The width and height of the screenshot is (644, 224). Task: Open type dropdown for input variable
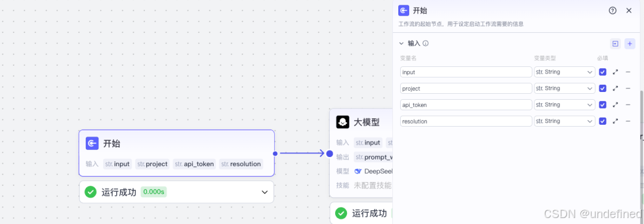(564, 72)
